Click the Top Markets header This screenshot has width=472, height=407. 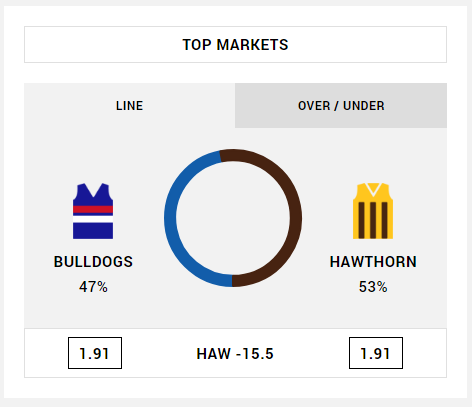[x=235, y=45]
